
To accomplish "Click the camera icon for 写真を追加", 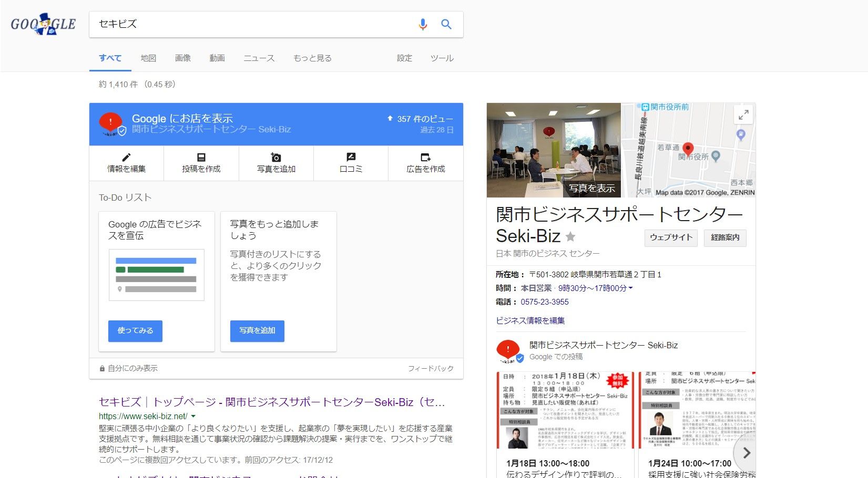I will [x=276, y=157].
